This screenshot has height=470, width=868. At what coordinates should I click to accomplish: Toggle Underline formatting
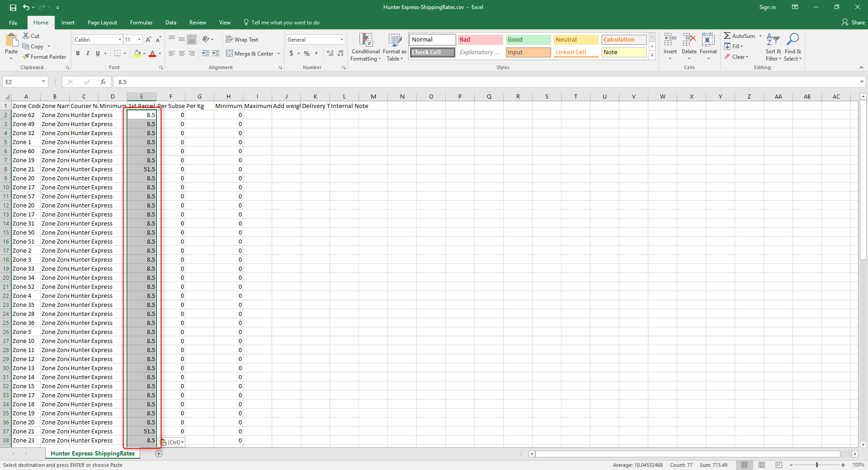click(x=98, y=53)
